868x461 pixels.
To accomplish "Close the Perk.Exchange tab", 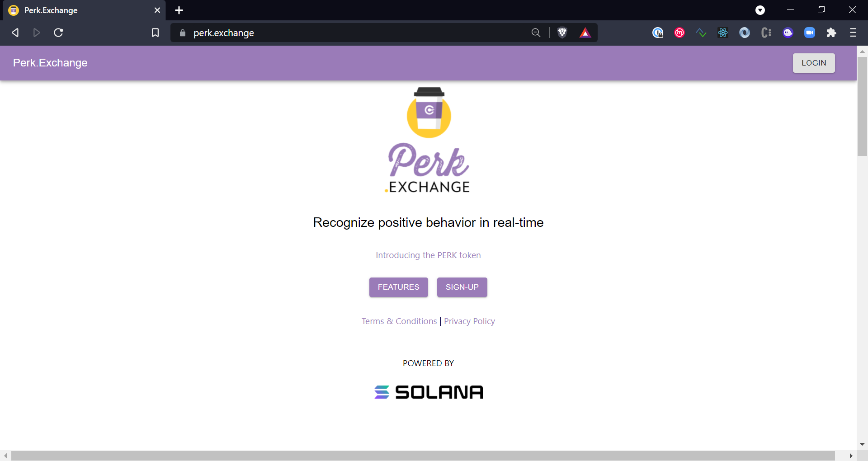I will pos(157,10).
